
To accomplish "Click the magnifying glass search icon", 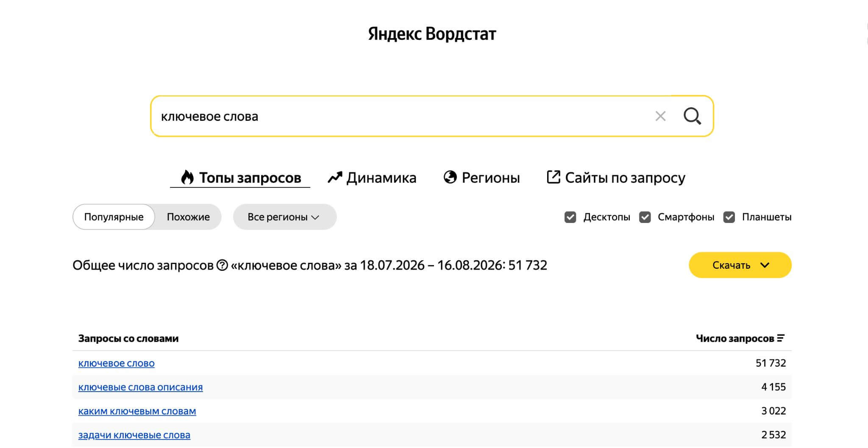I will coord(692,116).
